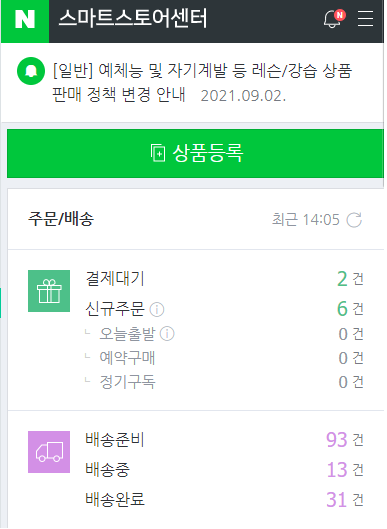The height and width of the screenshot is (529, 387).
Task: Open 신규주문 list showing 6건
Action: [225, 309]
